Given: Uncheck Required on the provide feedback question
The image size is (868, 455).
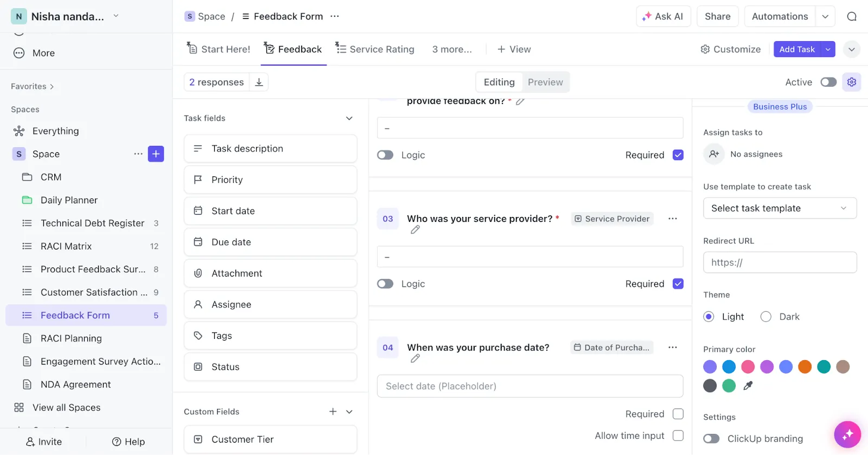Looking at the screenshot, I should (678, 155).
